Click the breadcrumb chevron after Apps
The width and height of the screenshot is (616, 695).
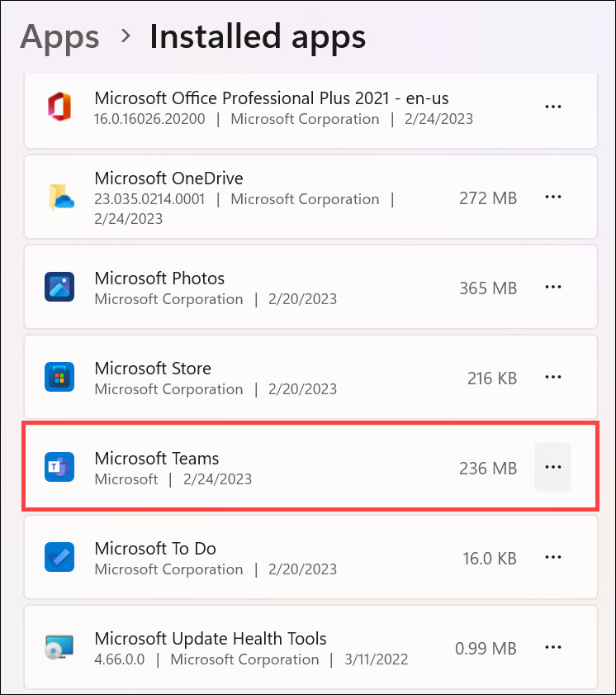126,36
